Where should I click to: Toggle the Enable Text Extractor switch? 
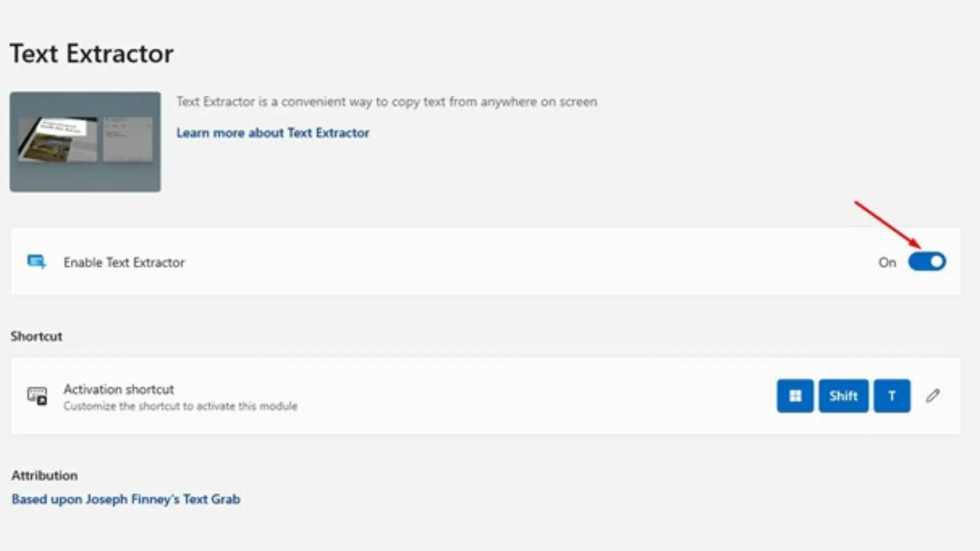[927, 262]
